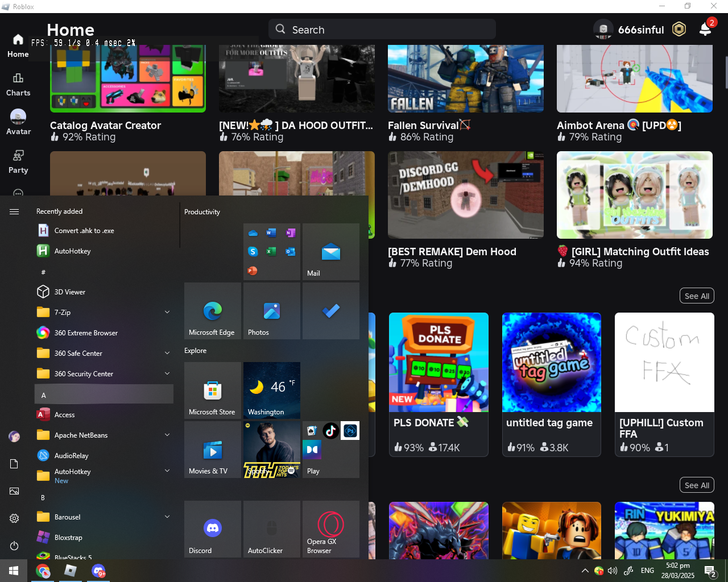Open the Spotify tile

coord(272,450)
